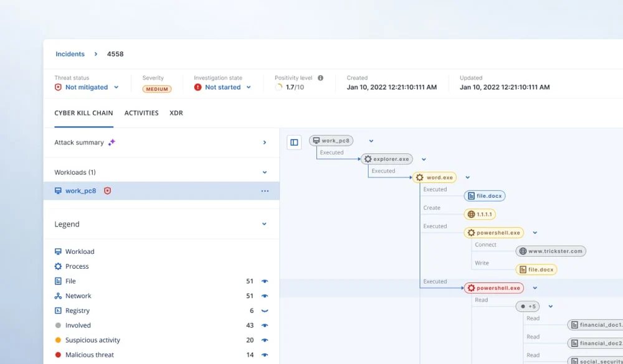Collapse the work_pc8 node chevron
Viewport: 623px width, 364px height.
[x=371, y=141]
